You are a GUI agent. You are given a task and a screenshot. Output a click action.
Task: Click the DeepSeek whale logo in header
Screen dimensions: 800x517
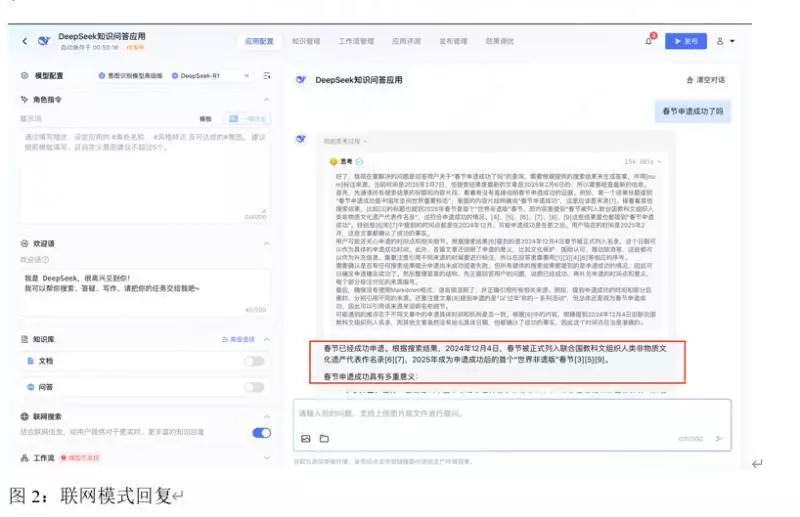(x=44, y=41)
